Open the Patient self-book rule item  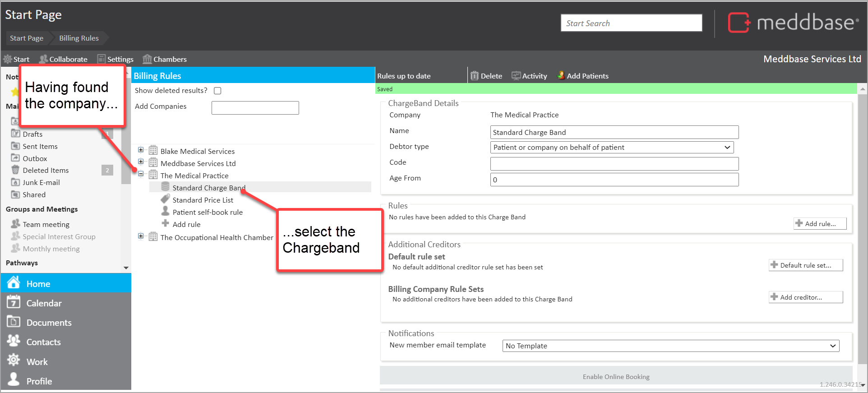point(207,212)
